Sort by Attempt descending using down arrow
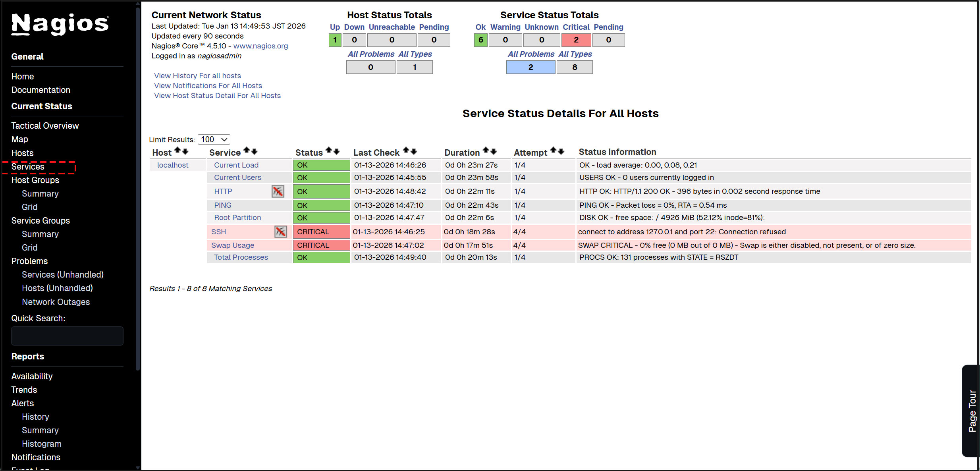Viewport: 980px width, 471px height. [x=561, y=151]
